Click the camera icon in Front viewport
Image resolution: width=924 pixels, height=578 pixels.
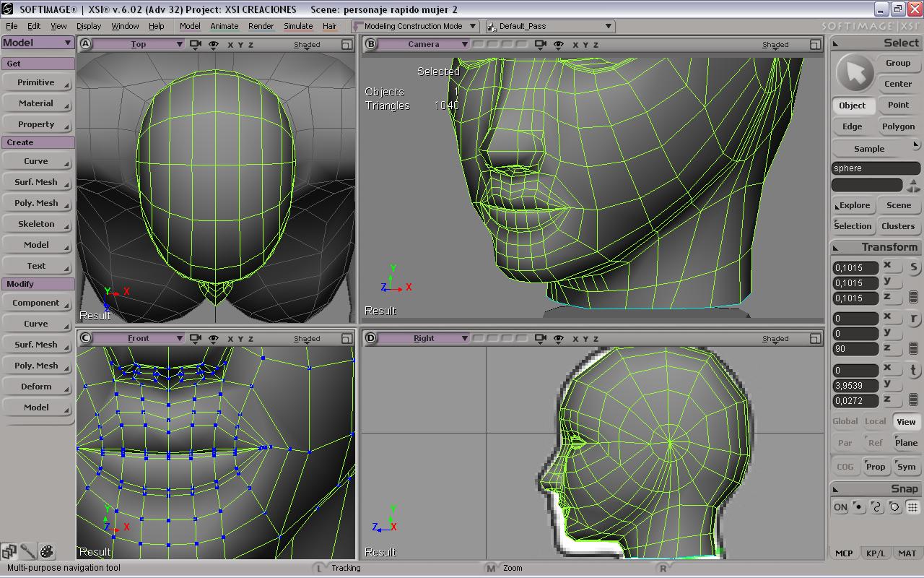195,338
